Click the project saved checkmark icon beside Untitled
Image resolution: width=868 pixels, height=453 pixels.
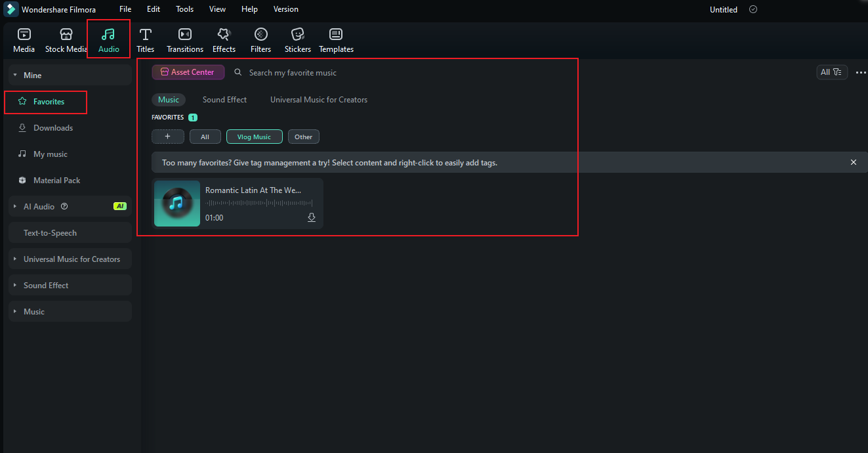753,9
